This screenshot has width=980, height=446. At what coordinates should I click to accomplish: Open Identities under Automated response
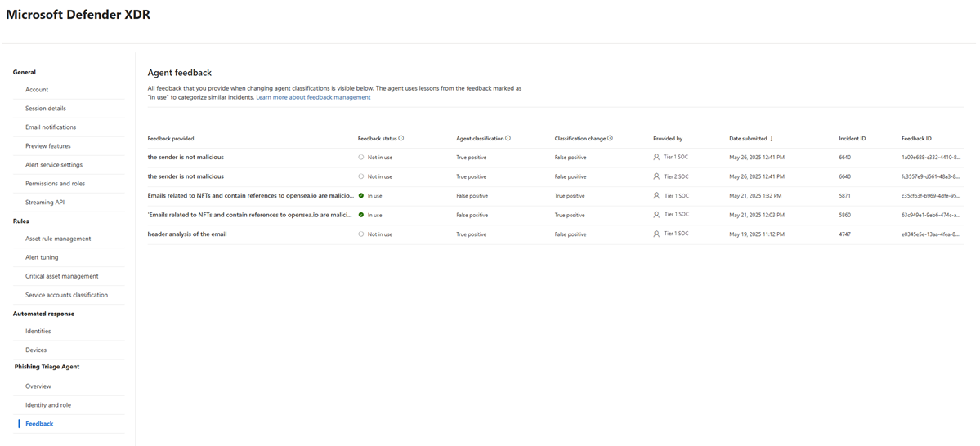tap(38, 331)
